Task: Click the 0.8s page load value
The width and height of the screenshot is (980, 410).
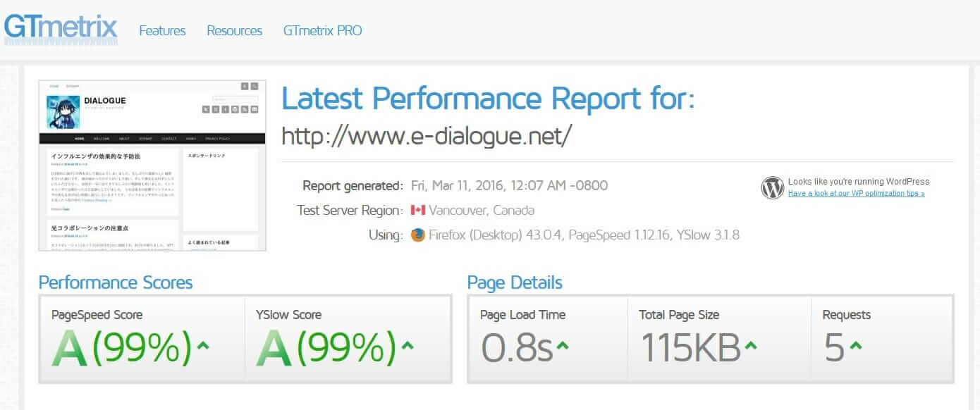Action: (x=517, y=348)
